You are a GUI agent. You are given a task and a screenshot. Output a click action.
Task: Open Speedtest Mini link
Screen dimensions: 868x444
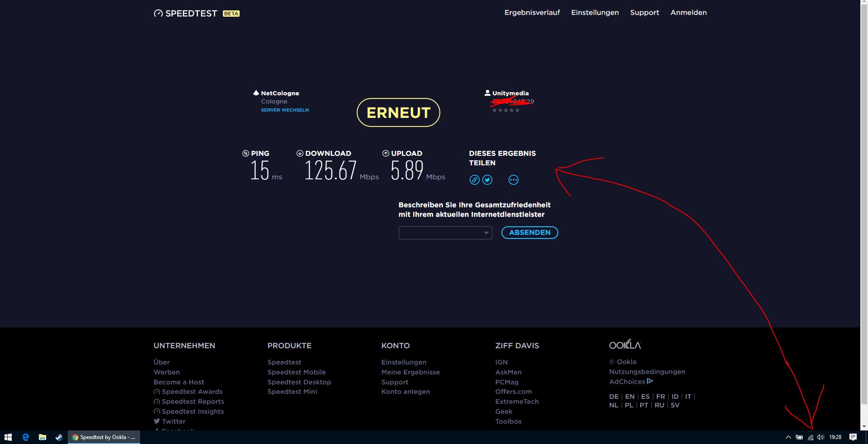coord(292,392)
